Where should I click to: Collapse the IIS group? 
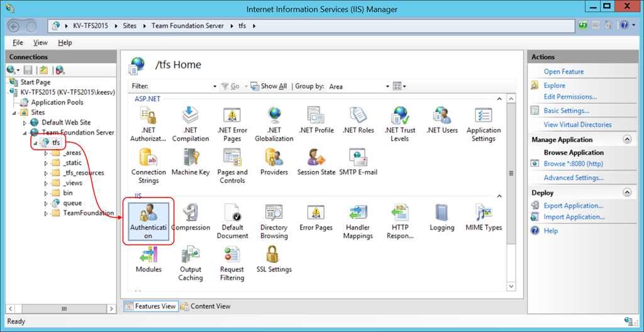499,196
